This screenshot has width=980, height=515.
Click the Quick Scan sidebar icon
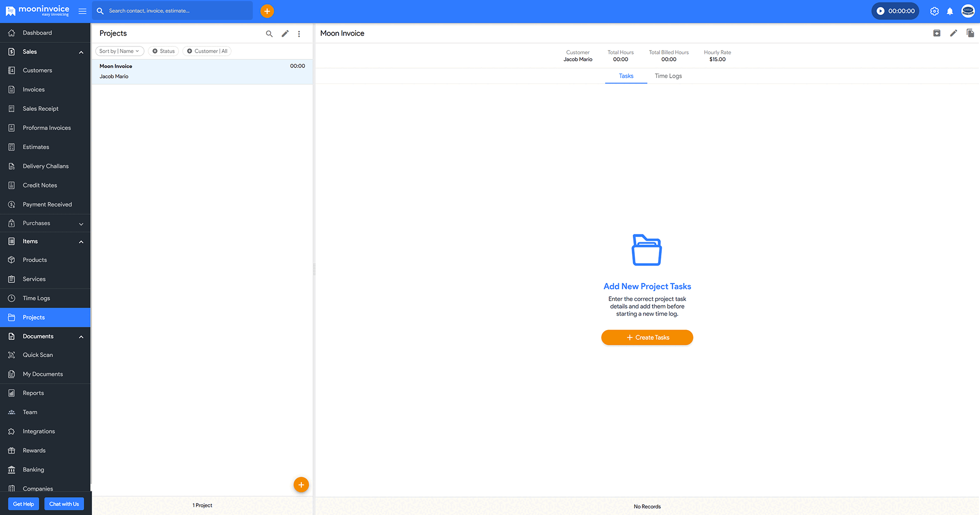pyautogui.click(x=12, y=355)
